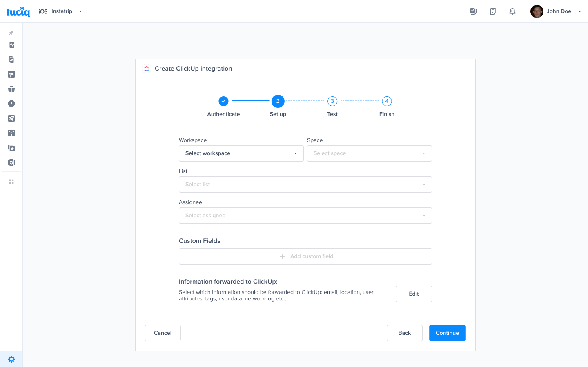
Task: Open the tasks checkmark icon in top bar
Action: coord(473,11)
